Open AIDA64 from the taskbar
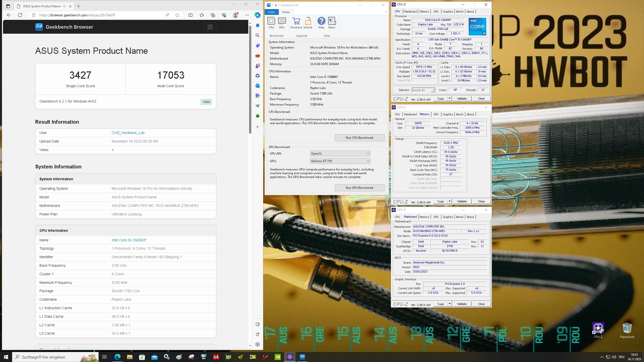Viewport: 644px width, 362px height. point(216,357)
